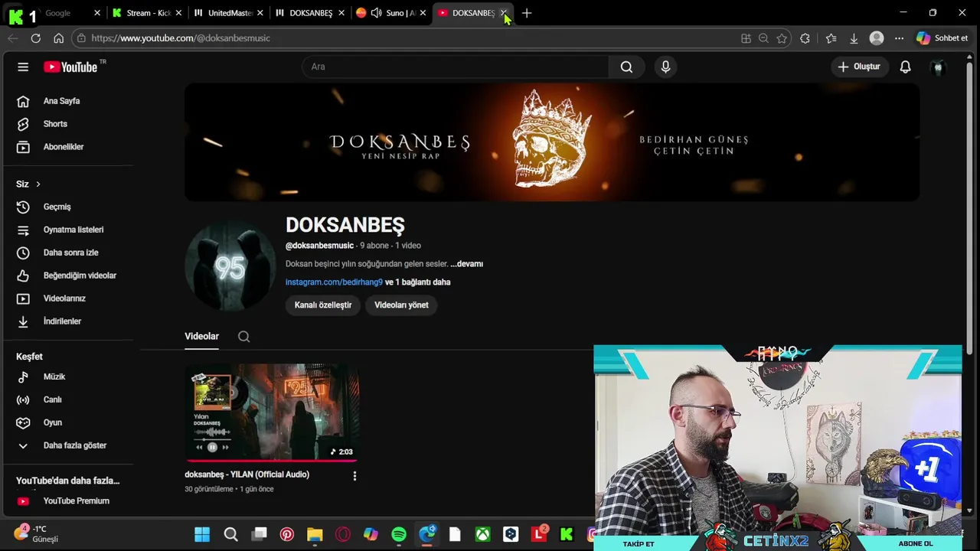Open weather widget -1°C Güneşli
980x551 pixels.
pyautogui.click(x=37, y=534)
